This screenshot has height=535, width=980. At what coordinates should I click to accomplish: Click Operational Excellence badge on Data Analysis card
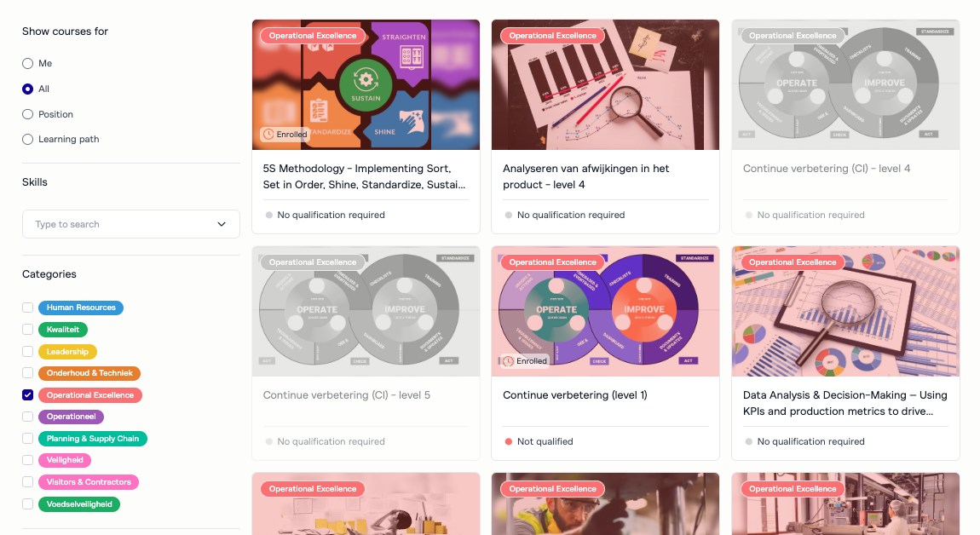(x=793, y=262)
